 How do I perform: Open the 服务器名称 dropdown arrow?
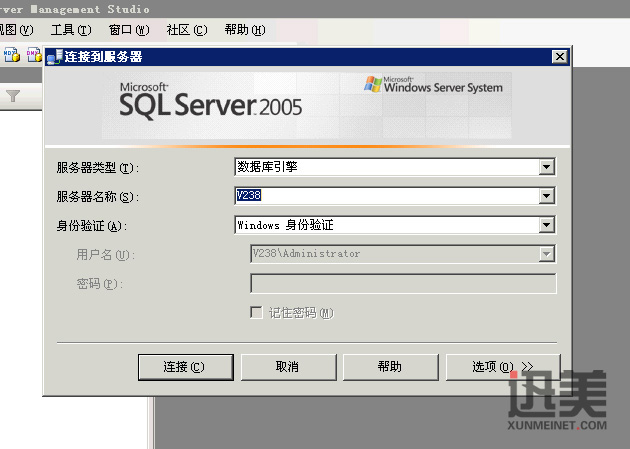[x=546, y=196]
